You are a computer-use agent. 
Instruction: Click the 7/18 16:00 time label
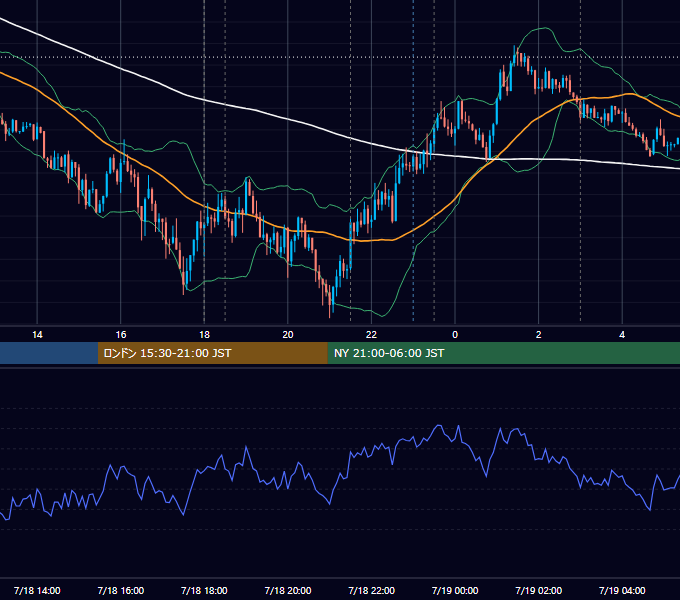pos(121,590)
